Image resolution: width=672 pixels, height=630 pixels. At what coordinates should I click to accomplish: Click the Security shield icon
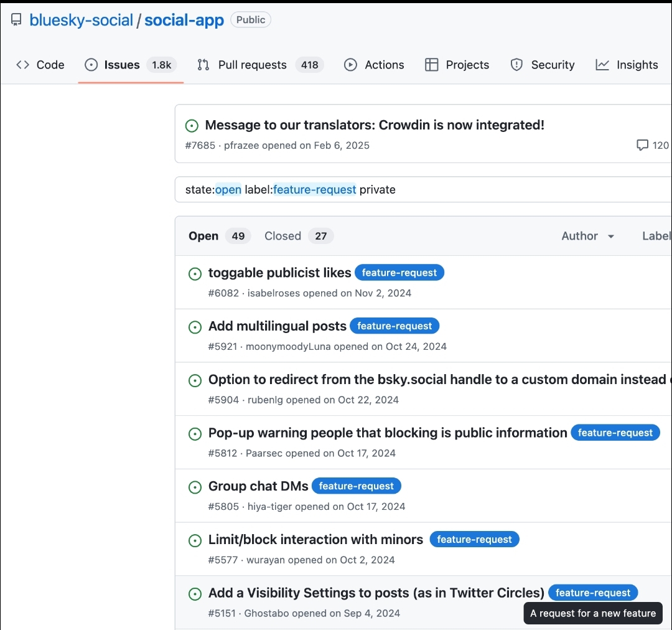click(516, 65)
